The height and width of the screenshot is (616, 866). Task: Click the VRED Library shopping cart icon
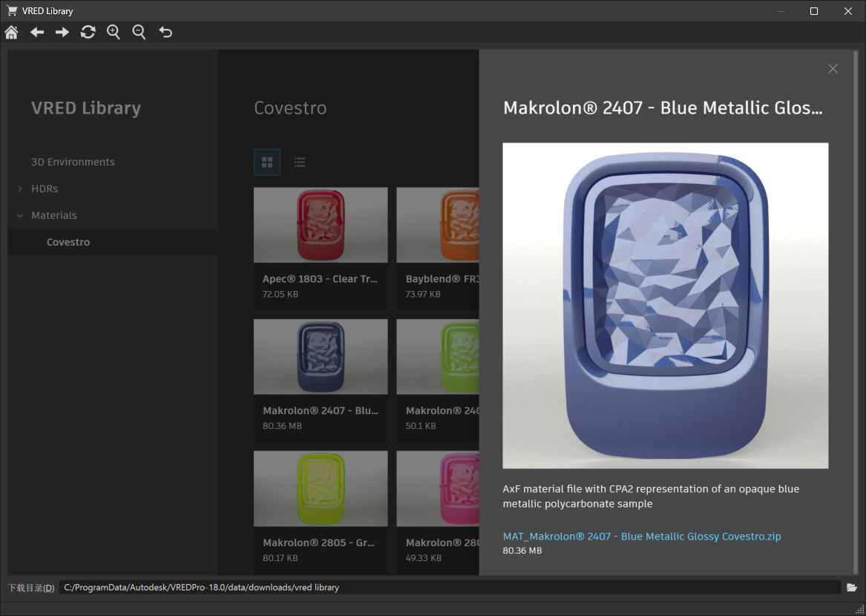(12, 10)
